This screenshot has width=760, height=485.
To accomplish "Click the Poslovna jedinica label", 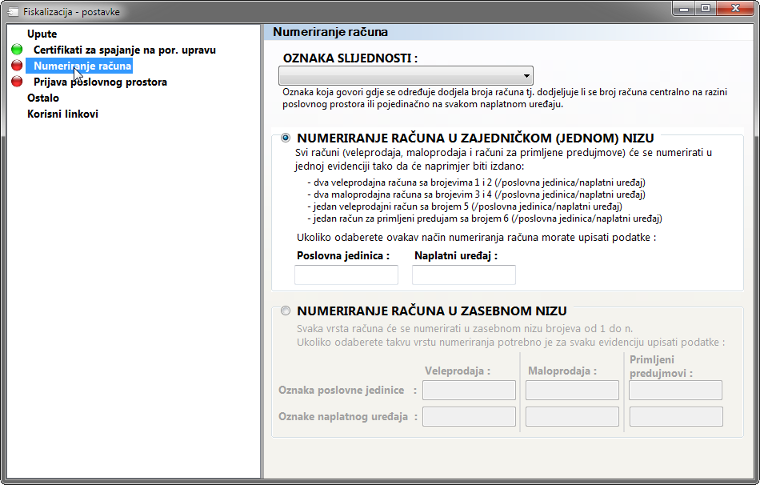I will click(343, 255).
